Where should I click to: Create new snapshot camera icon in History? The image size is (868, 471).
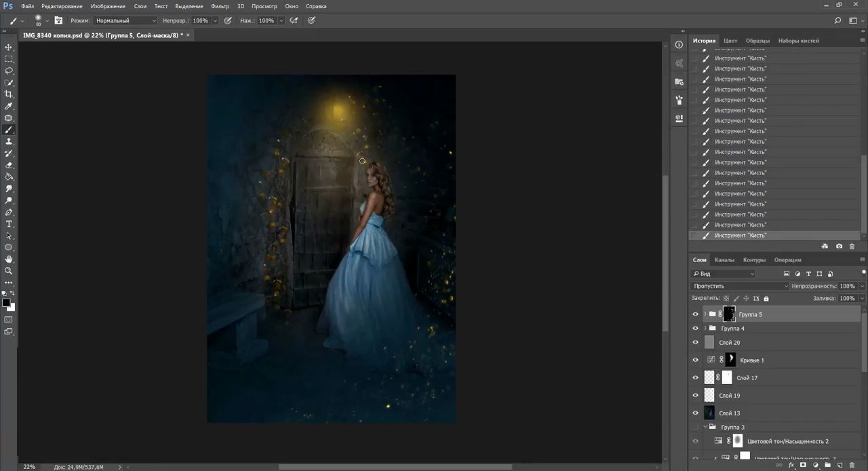click(x=839, y=246)
